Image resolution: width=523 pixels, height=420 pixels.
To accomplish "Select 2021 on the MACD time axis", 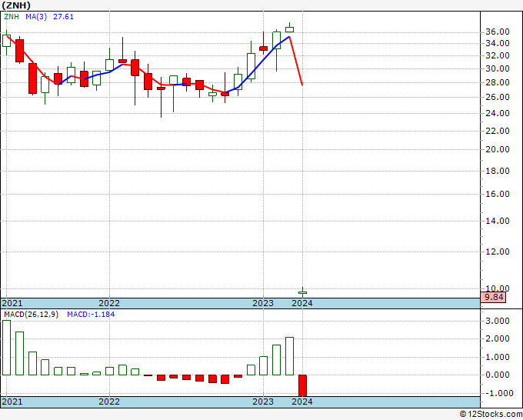I will (x=12, y=402).
